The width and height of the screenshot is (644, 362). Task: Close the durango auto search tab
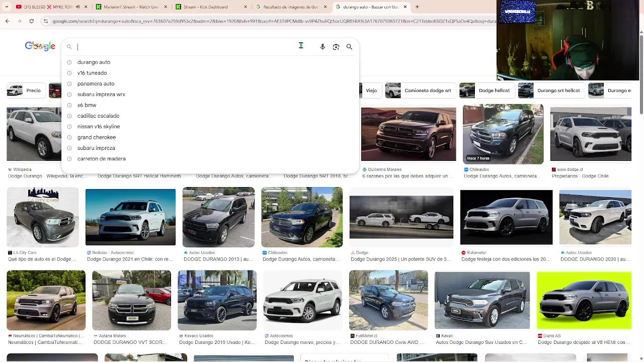pyautogui.click(x=405, y=7)
